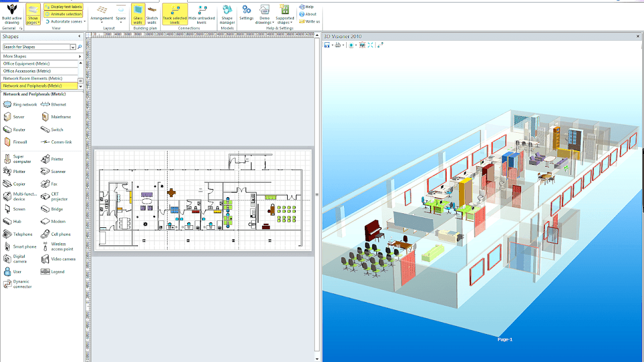
Task: Select the CRT projector shape
Action: (55, 197)
